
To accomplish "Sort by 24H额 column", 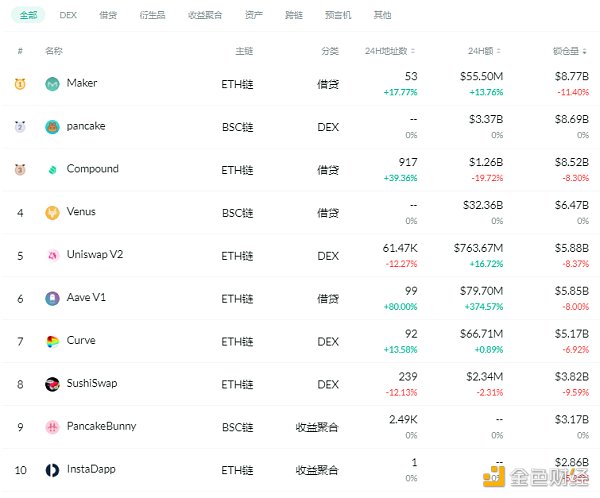I will [485, 50].
